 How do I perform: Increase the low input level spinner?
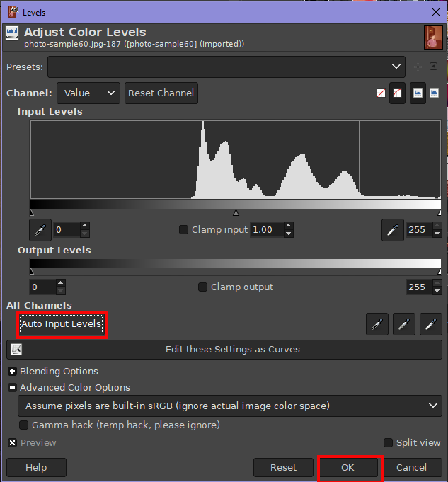85,226
